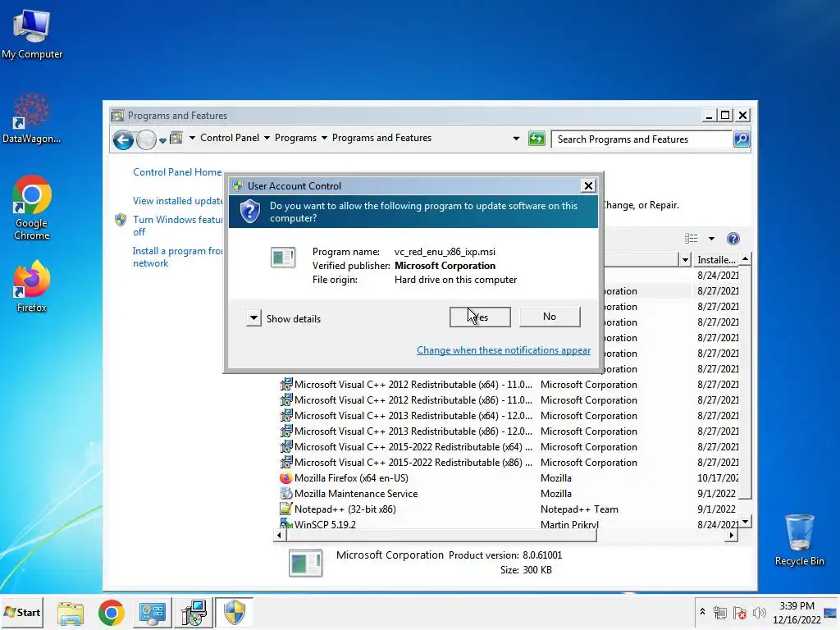
Task: Click installer taskbar icon
Action: [194, 613]
